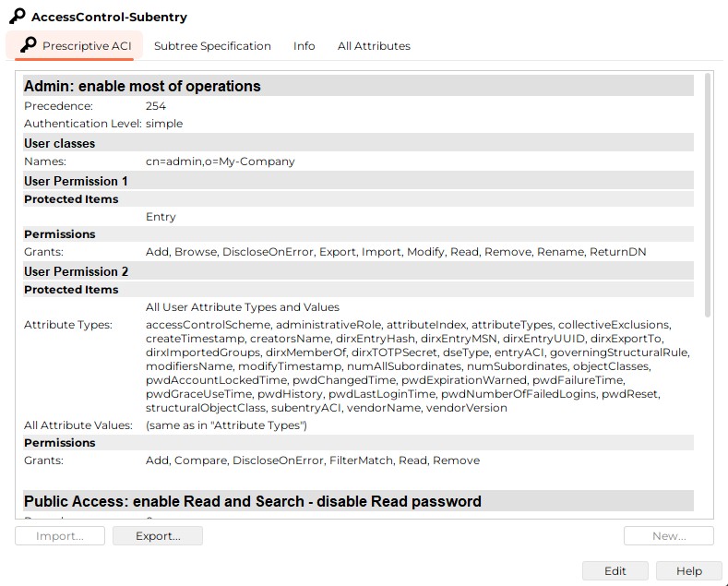
Task: Click the New... button
Action: (669, 536)
